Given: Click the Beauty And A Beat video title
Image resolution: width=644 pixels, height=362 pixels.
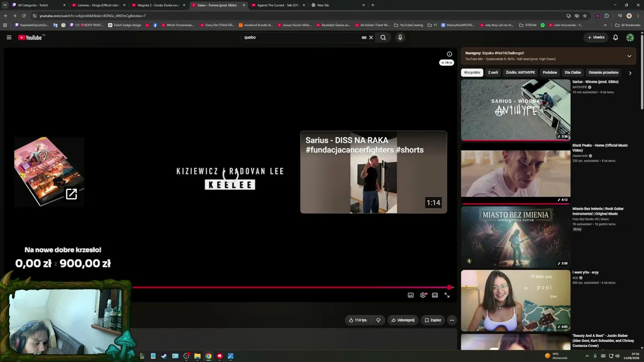Looking at the screenshot, I should (603, 340).
